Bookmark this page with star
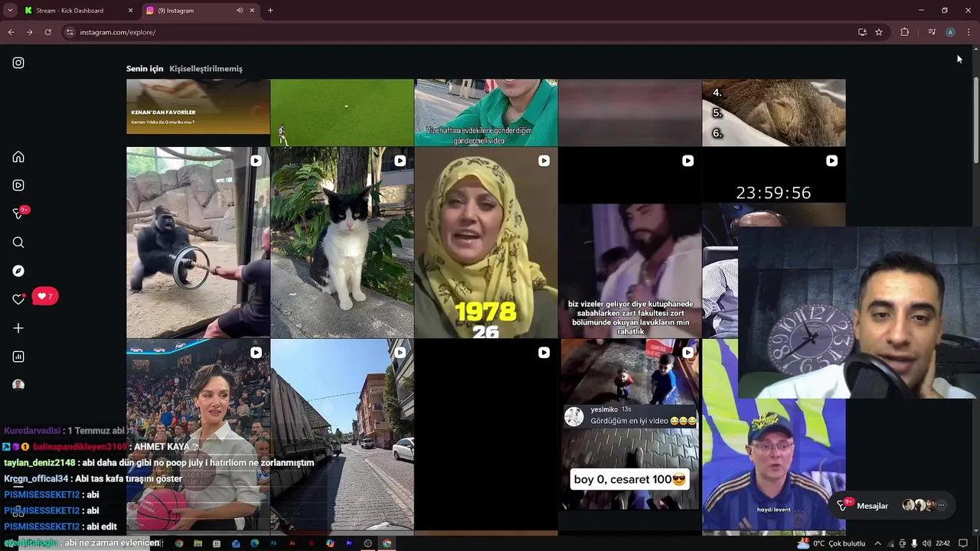 tap(879, 32)
